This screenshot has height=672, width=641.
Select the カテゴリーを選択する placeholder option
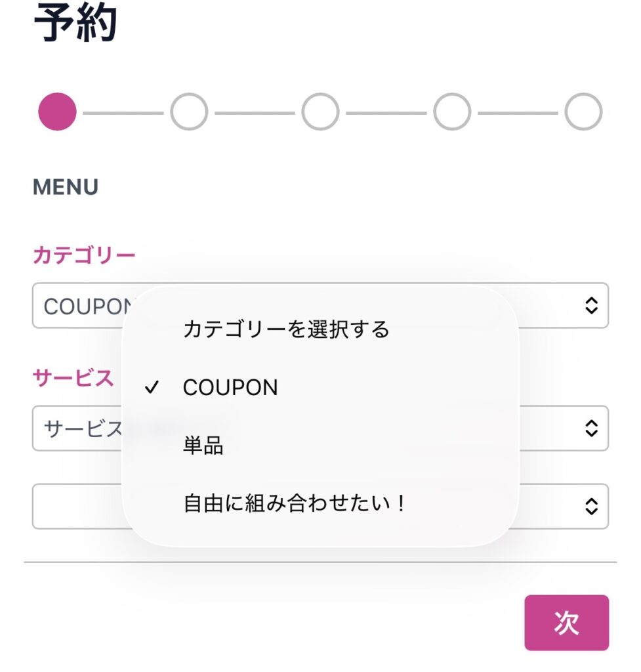[x=286, y=329]
